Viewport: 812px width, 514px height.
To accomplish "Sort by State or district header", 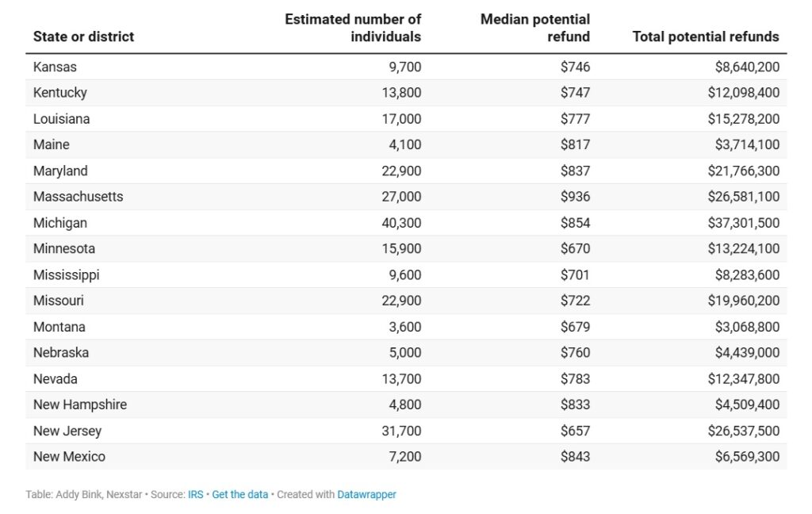I will (83, 36).
